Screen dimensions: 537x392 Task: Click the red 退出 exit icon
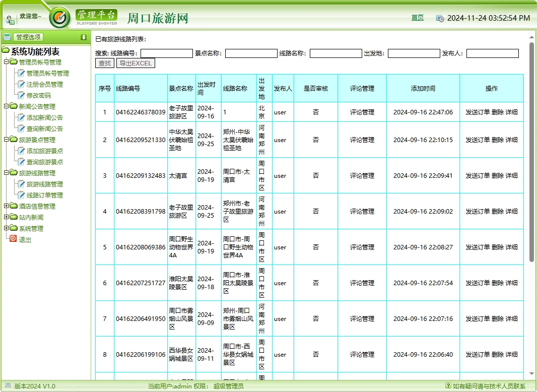click(13, 238)
